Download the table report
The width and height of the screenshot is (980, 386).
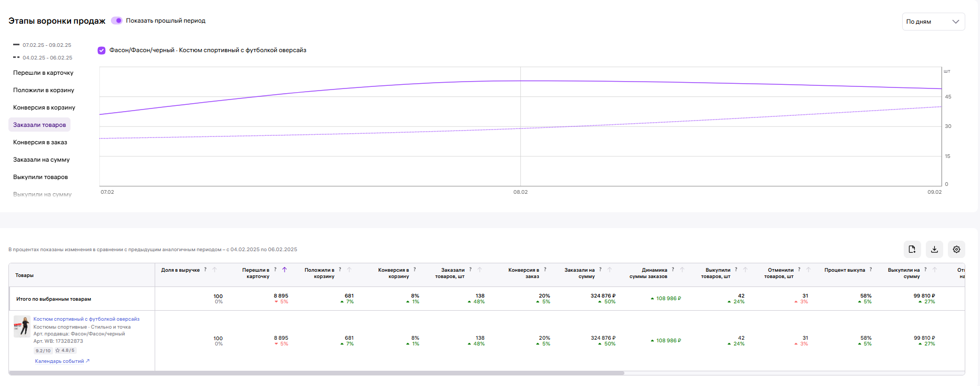934,250
